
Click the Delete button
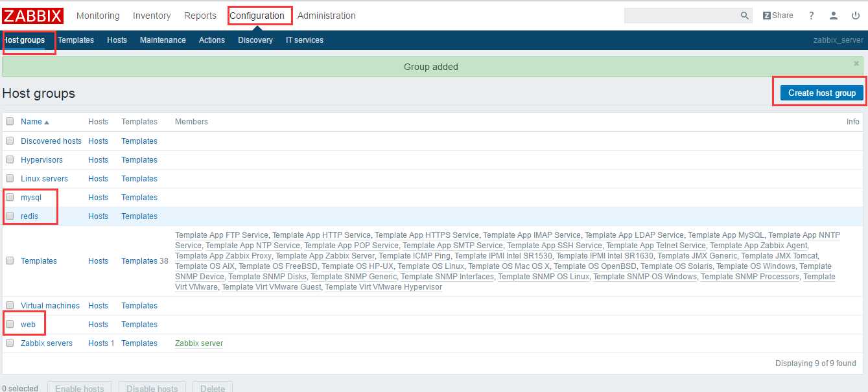pyautogui.click(x=213, y=388)
